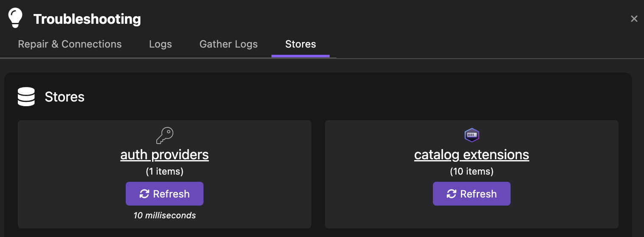This screenshot has height=237, width=644.
Task: Open the Logs tab
Action: point(161,44)
